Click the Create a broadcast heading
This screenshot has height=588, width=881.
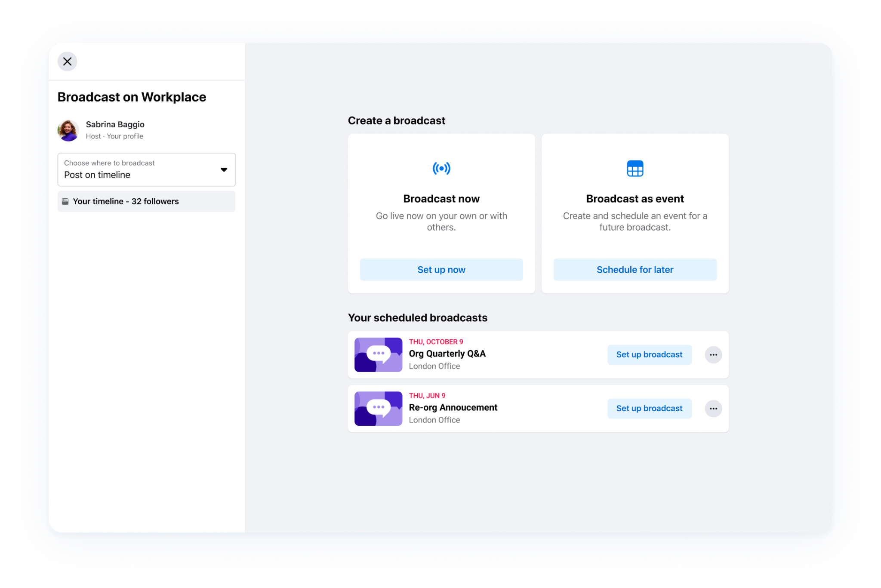[397, 120]
